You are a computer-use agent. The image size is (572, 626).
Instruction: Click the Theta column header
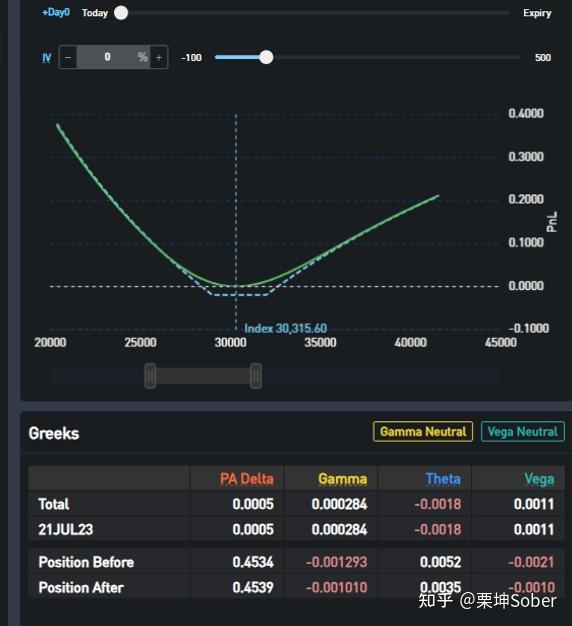tap(443, 479)
